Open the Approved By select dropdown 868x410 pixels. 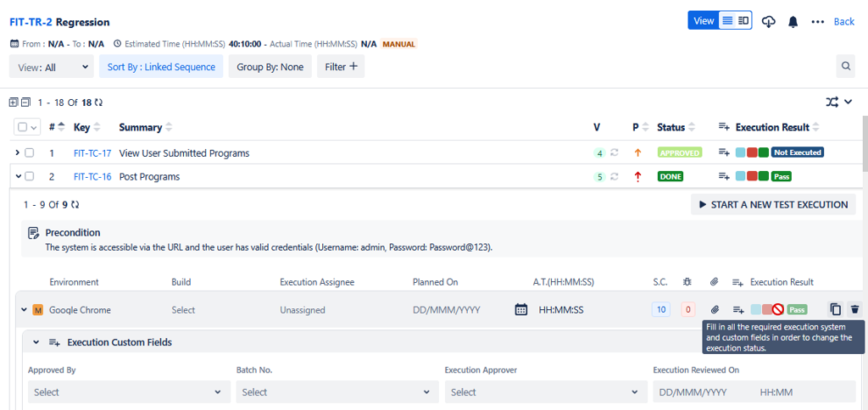click(128, 392)
